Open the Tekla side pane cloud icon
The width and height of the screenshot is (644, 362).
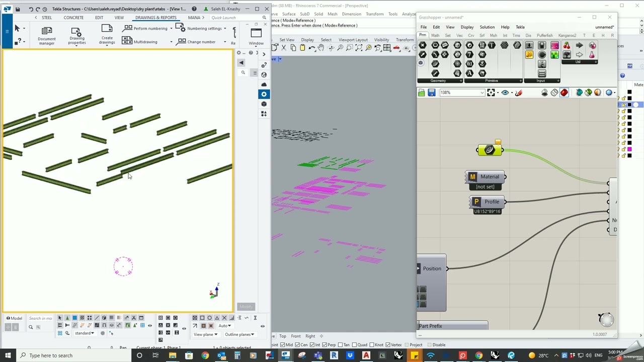[x=264, y=84]
